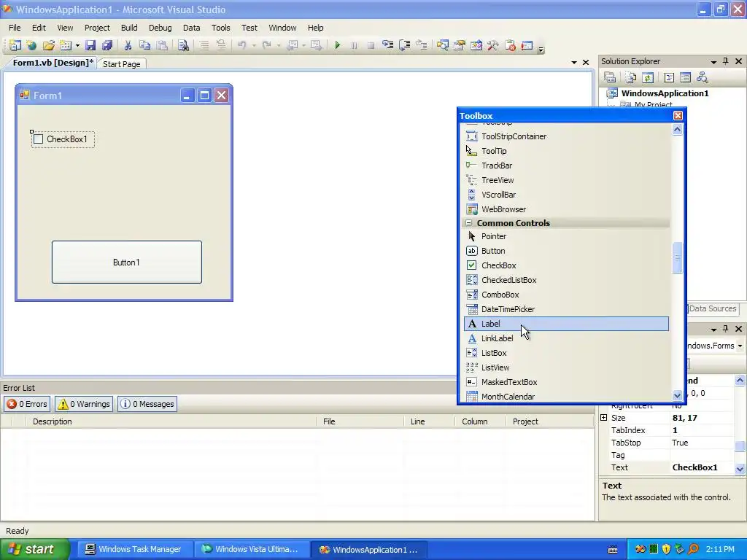Viewport: 747px width, 560px height.
Task: Click the Toolbox scroll down arrow
Action: click(x=678, y=395)
